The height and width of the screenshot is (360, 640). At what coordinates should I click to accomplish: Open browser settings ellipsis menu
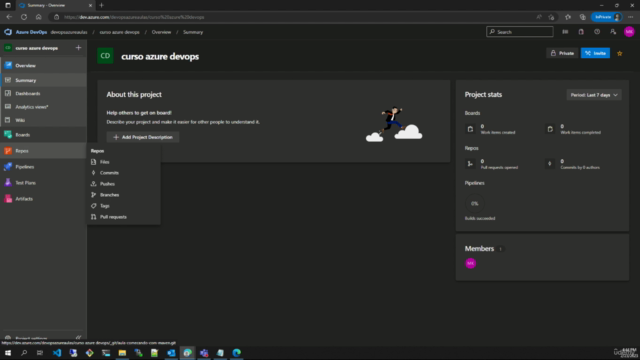631,17
